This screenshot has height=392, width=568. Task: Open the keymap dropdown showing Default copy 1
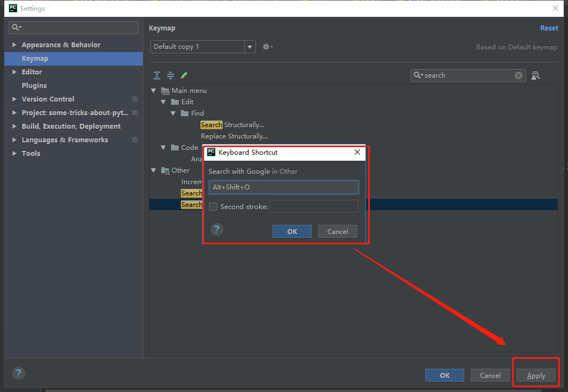coord(249,47)
